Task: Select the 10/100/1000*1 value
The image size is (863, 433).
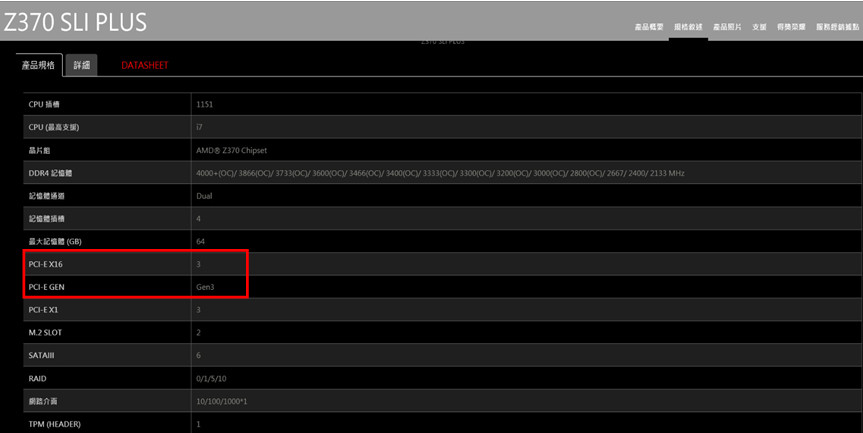Action: tap(222, 402)
